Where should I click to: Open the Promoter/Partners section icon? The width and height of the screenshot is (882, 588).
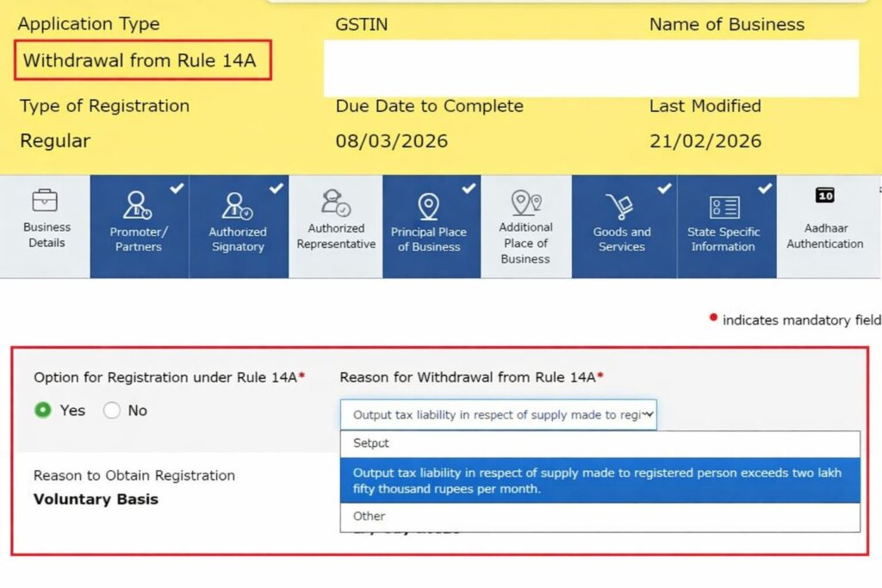139,207
